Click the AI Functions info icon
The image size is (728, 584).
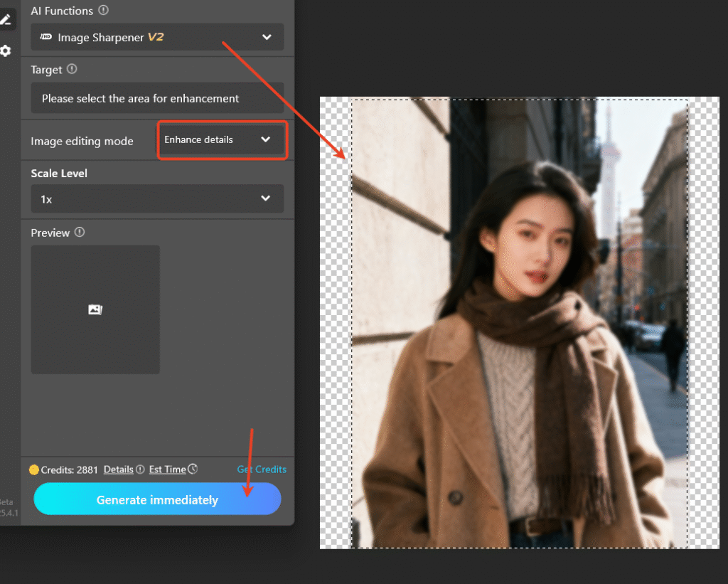(x=104, y=11)
